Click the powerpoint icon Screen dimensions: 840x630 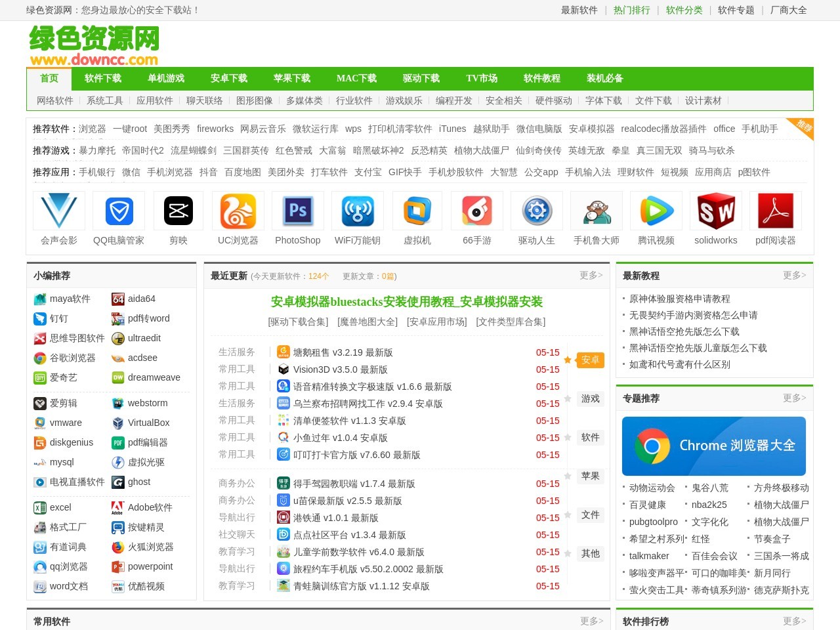coord(118,567)
